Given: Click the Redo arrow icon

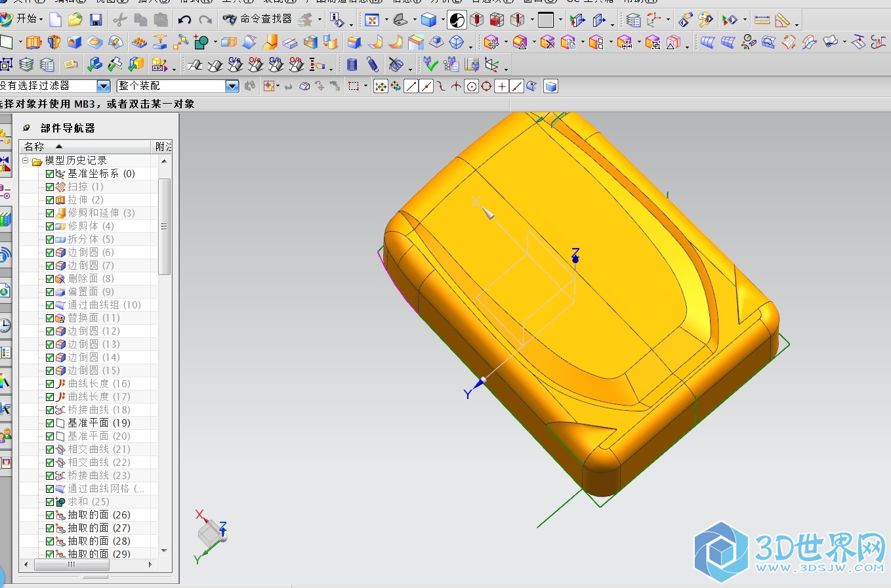Looking at the screenshot, I should pyautogui.click(x=205, y=20).
